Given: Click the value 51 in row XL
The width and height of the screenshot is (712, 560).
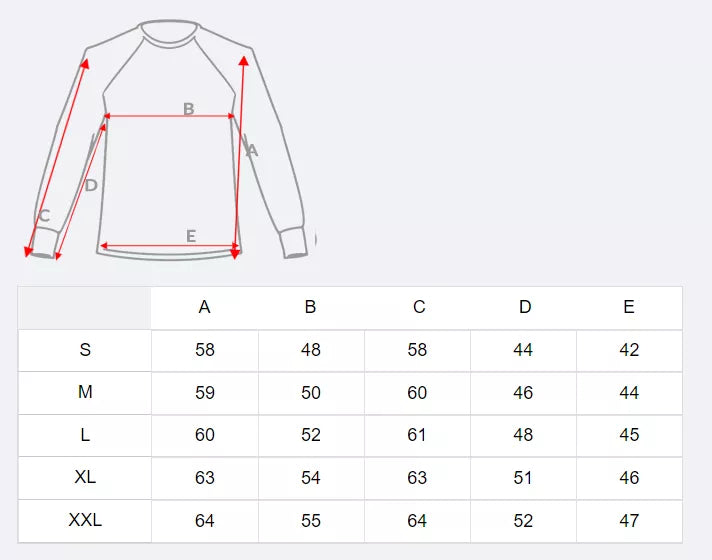Looking at the screenshot, I should [x=524, y=478].
